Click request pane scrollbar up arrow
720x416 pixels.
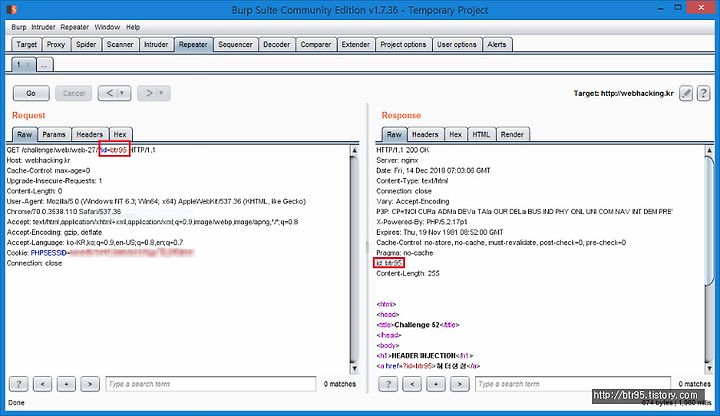click(x=354, y=150)
